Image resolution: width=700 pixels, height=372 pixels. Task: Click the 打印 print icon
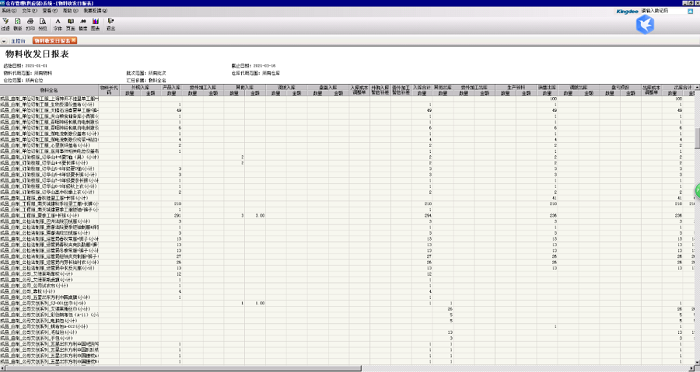30,24
